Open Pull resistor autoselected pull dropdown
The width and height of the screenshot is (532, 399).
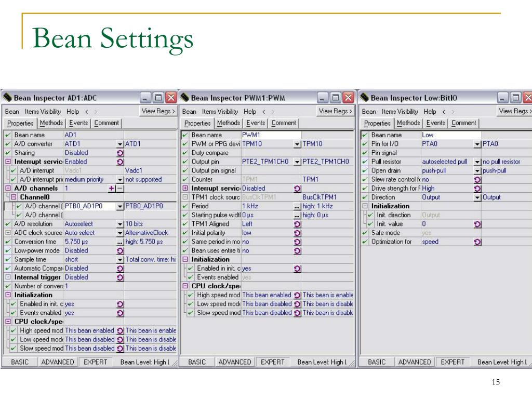477,162
